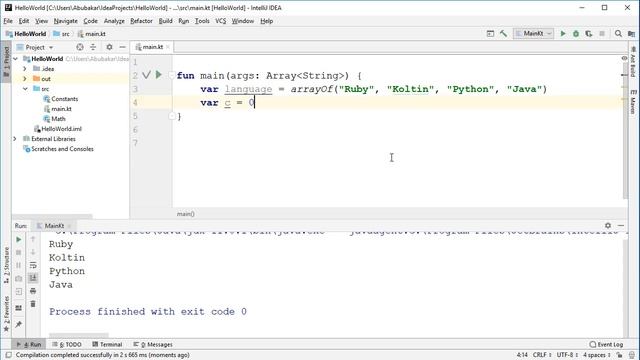Screen dimensions: 640x360
Task: Run MainKt with coverage icon
Action: (589, 33)
